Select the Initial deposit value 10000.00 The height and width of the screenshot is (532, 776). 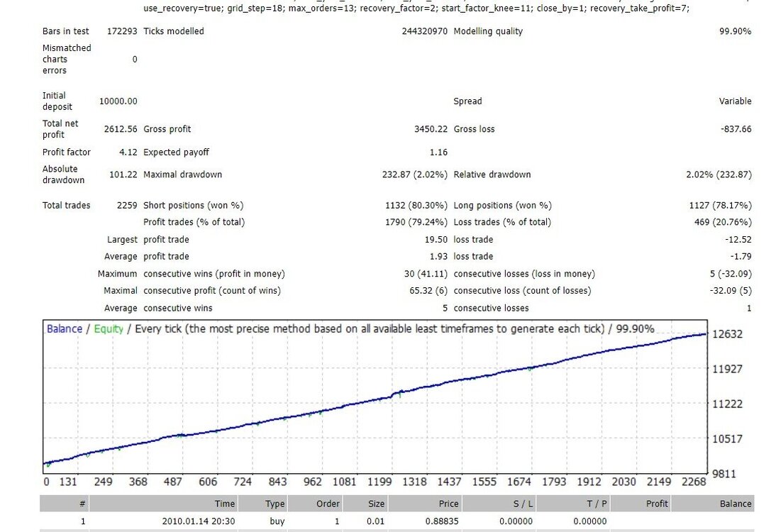click(118, 101)
